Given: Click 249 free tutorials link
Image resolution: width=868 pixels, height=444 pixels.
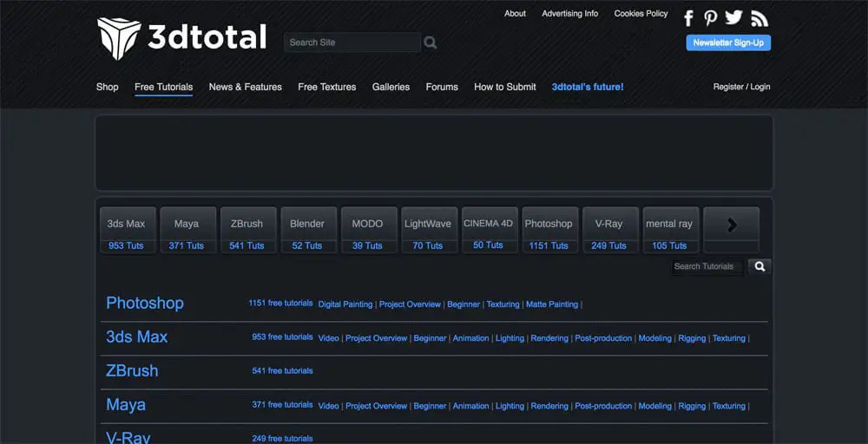Looking at the screenshot, I should (282, 439).
